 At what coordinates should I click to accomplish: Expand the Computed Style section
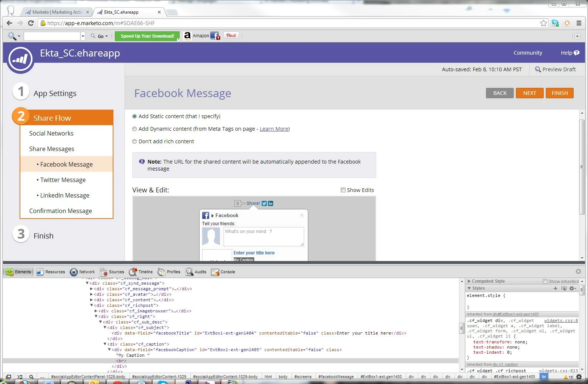click(x=469, y=281)
